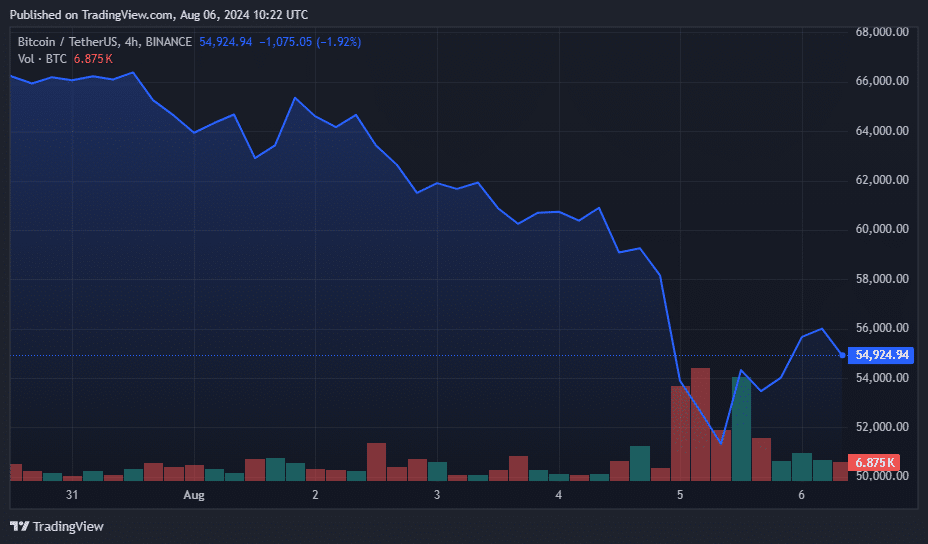Click the tall green volume bar on Aug 5
Screen dimensions: 928x544
point(741,429)
